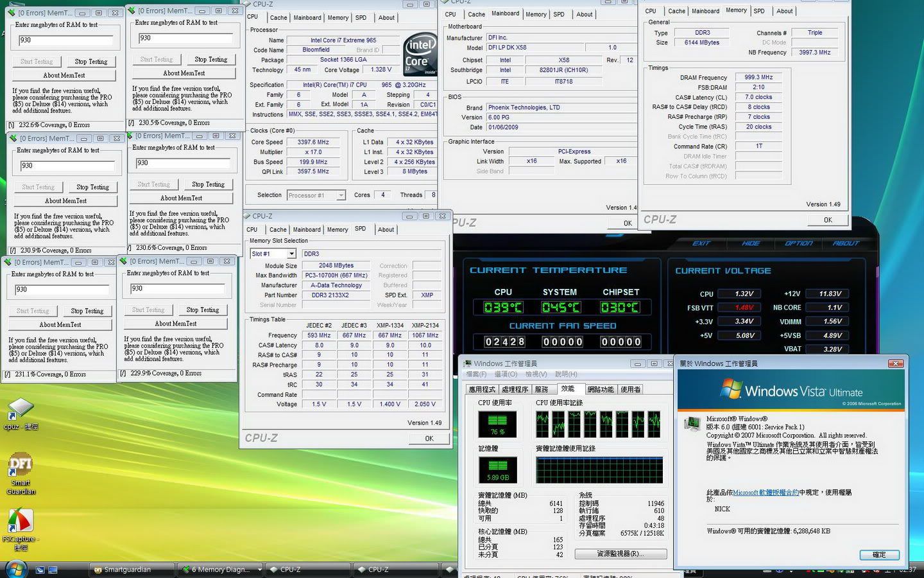Click OK in the CPU-Z SPD window

coord(429,439)
